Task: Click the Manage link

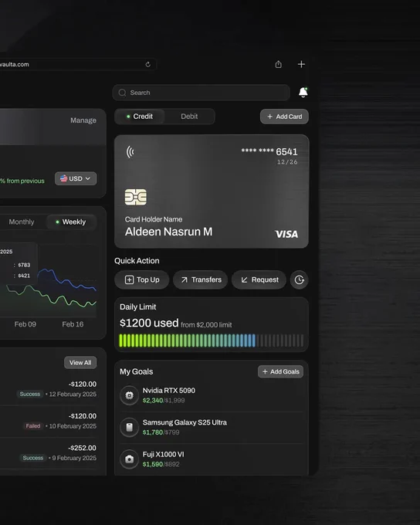Action: [83, 120]
